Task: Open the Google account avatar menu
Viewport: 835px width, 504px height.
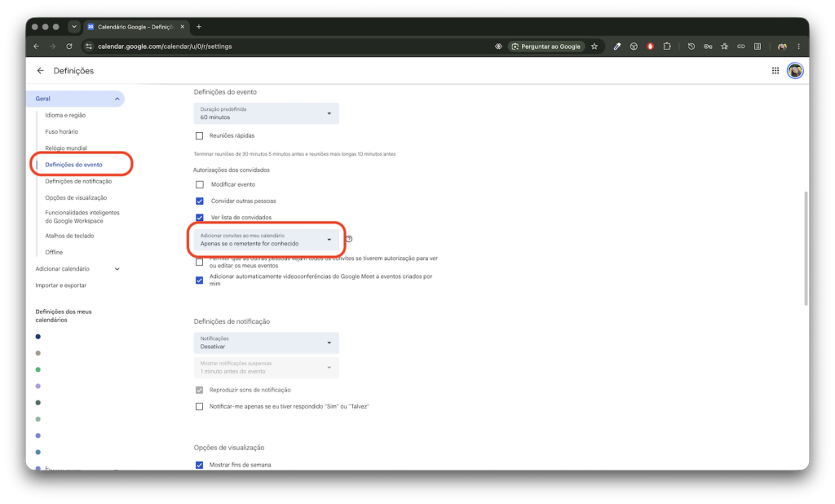Action: click(x=795, y=71)
